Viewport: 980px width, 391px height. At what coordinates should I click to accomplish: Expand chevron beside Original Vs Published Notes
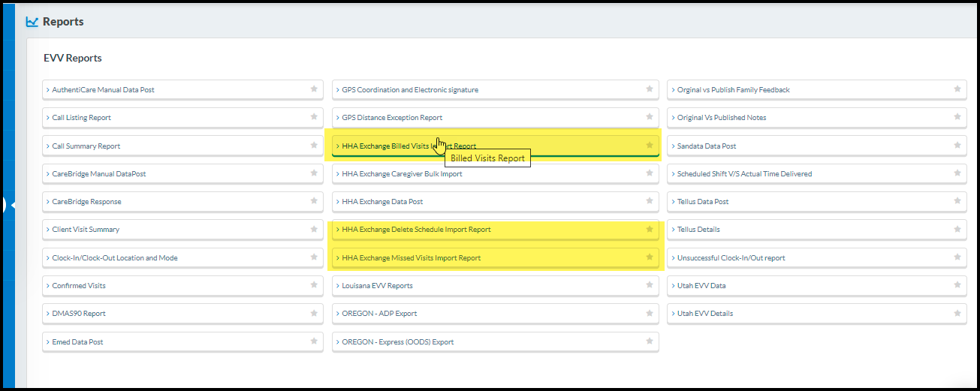pyautogui.click(x=673, y=118)
